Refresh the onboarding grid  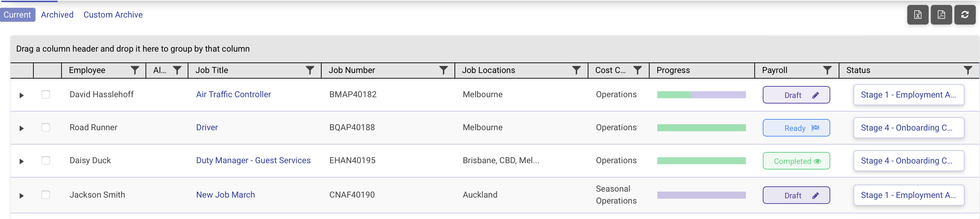(x=965, y=15)
